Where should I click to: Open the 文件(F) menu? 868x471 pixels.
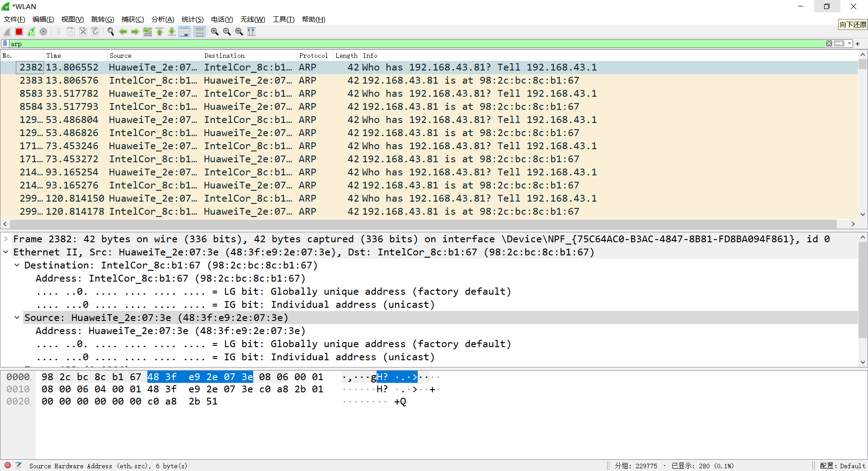[14, 19]
